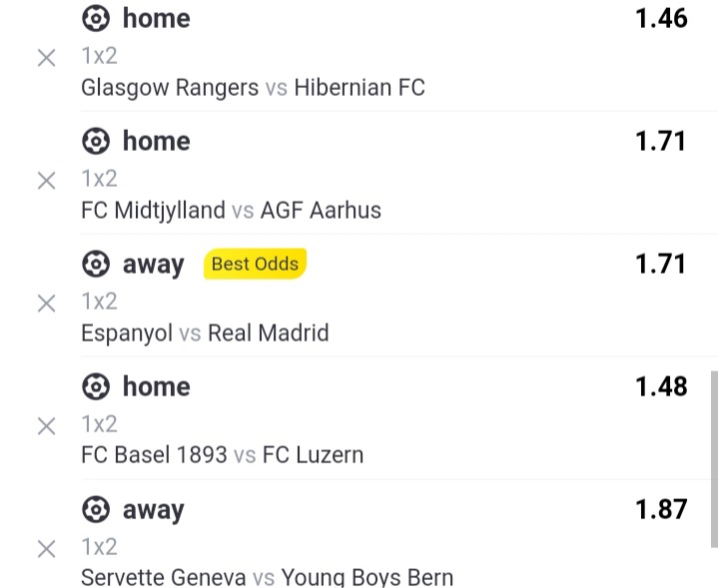Open the FC Midtjylland vs AGF Aarhus match

(x=231, y=211)
